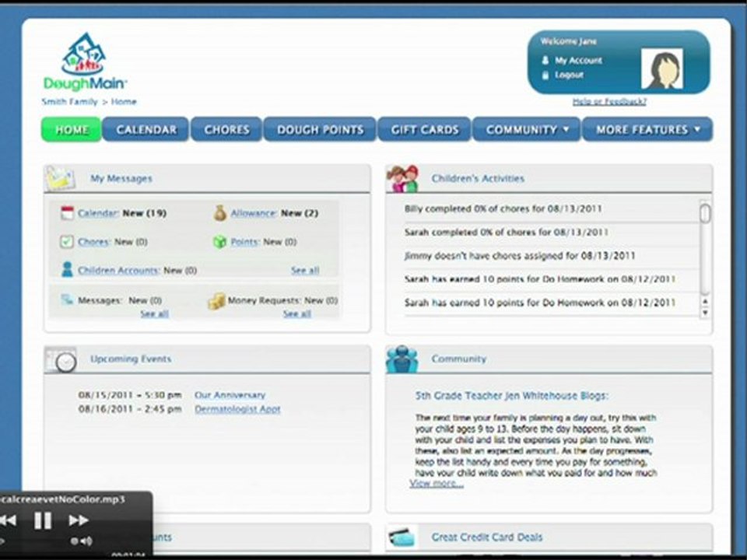
Task: Click the Allowance money bag icon
Action: point(219,213)
